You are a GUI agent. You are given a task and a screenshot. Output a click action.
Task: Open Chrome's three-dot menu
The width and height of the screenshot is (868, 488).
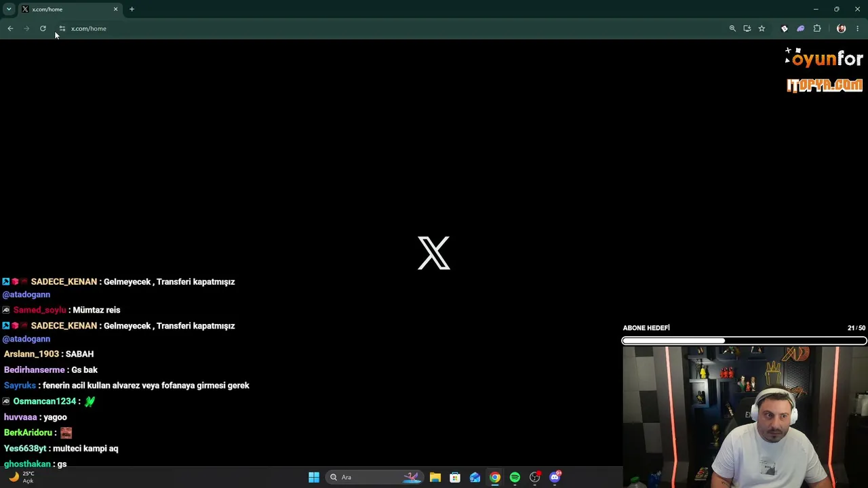858,28
